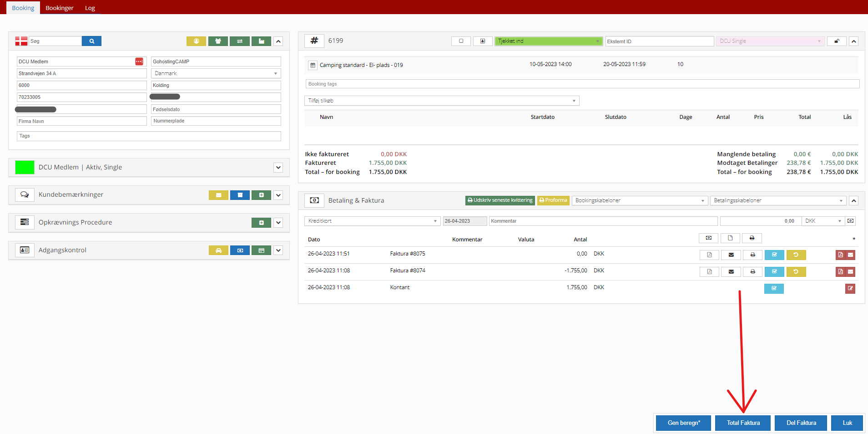Click the Eksternt ID input field
Viewport: 868px width, 434px height.
click(659, 41)
